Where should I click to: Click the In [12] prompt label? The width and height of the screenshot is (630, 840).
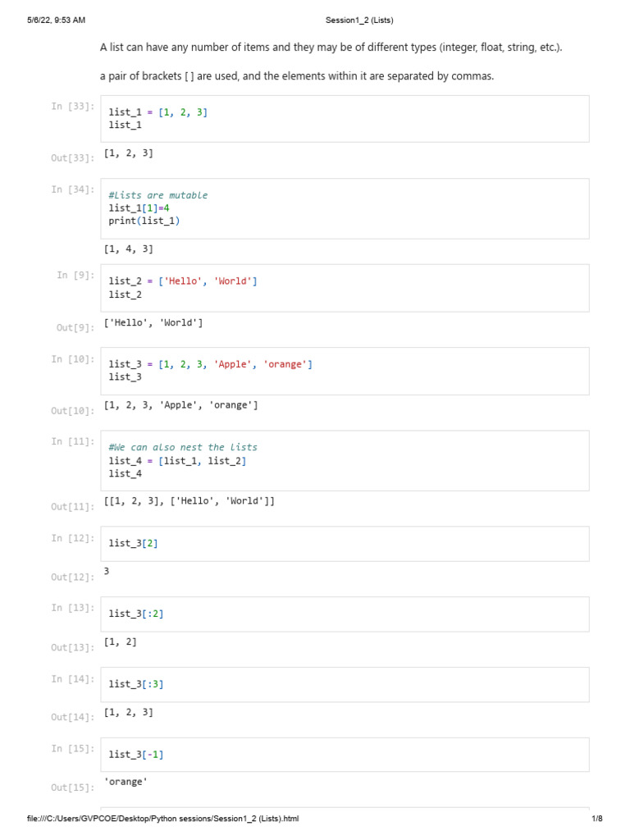[x=73, y=538]
